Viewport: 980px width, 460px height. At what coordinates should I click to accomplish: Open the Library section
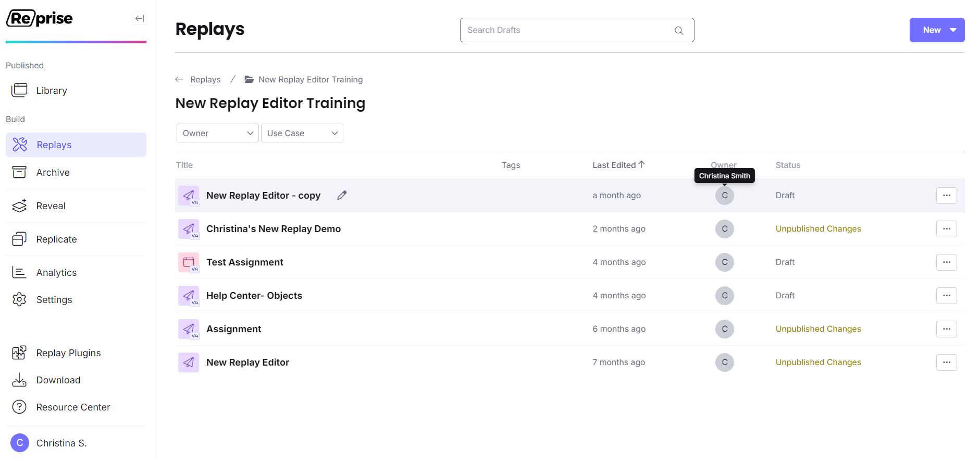click(76, 90)
